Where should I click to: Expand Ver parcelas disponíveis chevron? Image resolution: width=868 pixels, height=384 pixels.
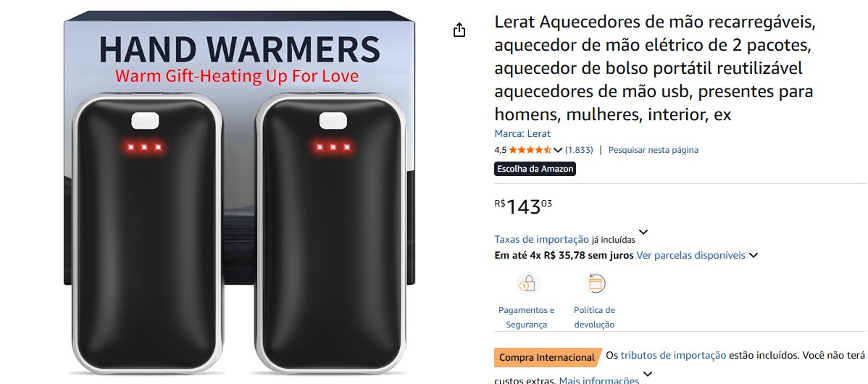click(753, 256)
